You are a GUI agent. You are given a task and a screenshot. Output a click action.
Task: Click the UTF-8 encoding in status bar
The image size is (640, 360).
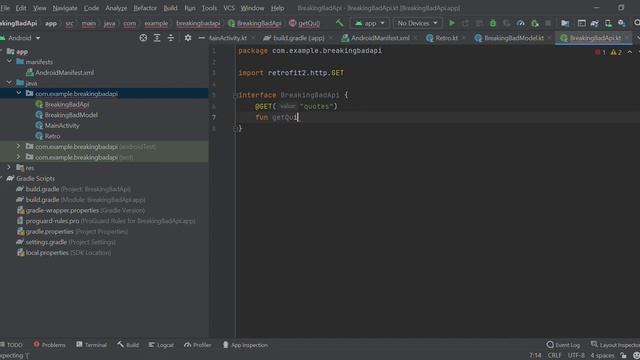click(x=576, y=356)
